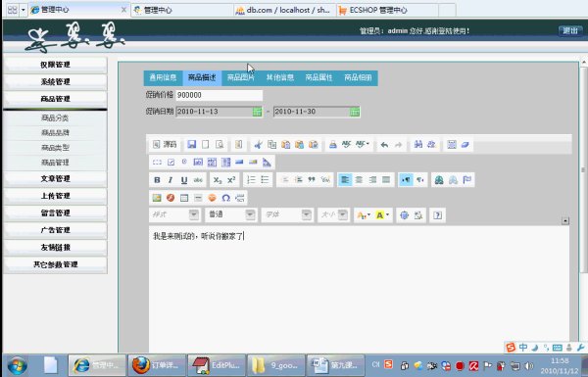Toggle underline formatting
This screenshot has width=588, height=377.
click(184, 180)
